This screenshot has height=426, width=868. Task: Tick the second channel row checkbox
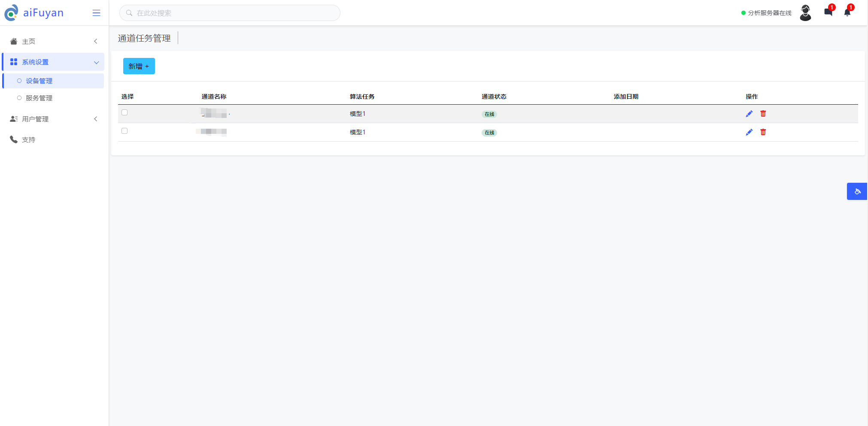124,131
